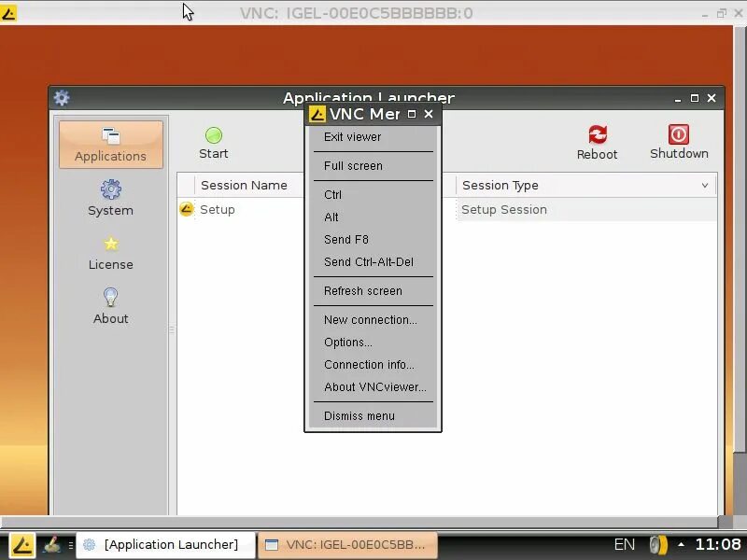Minimize the Application Launcher window
The height and width of the screenshot is (560, 747).
pos(678,99)
